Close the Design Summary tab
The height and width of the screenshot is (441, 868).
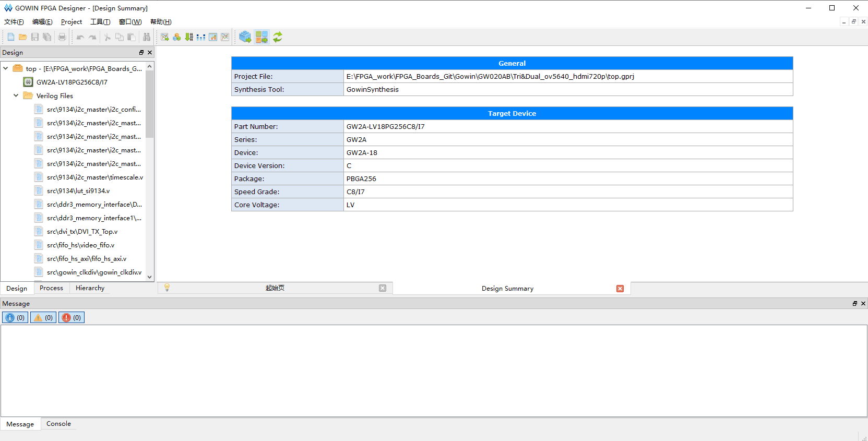pyautogui.click(x=620, y=289)
